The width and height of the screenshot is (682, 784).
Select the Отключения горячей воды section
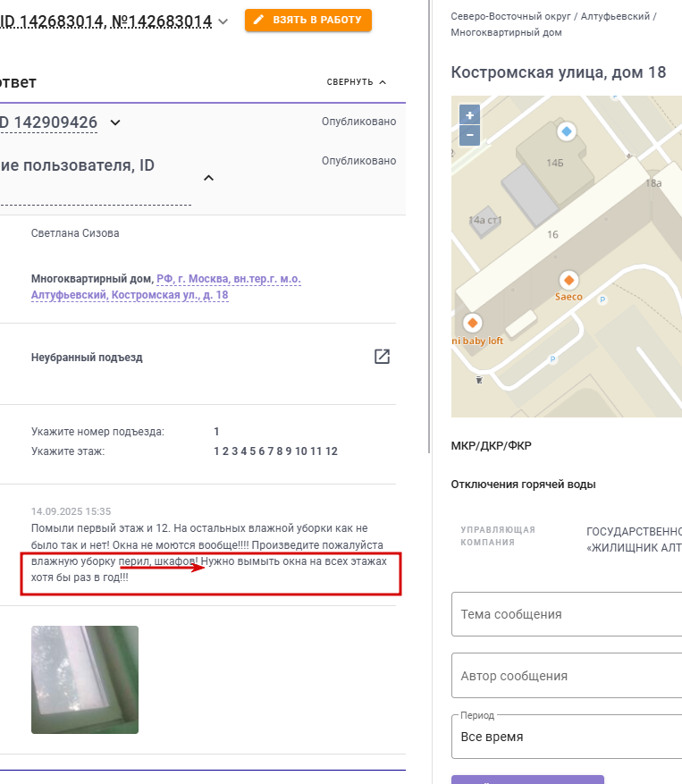coord(523,485)
